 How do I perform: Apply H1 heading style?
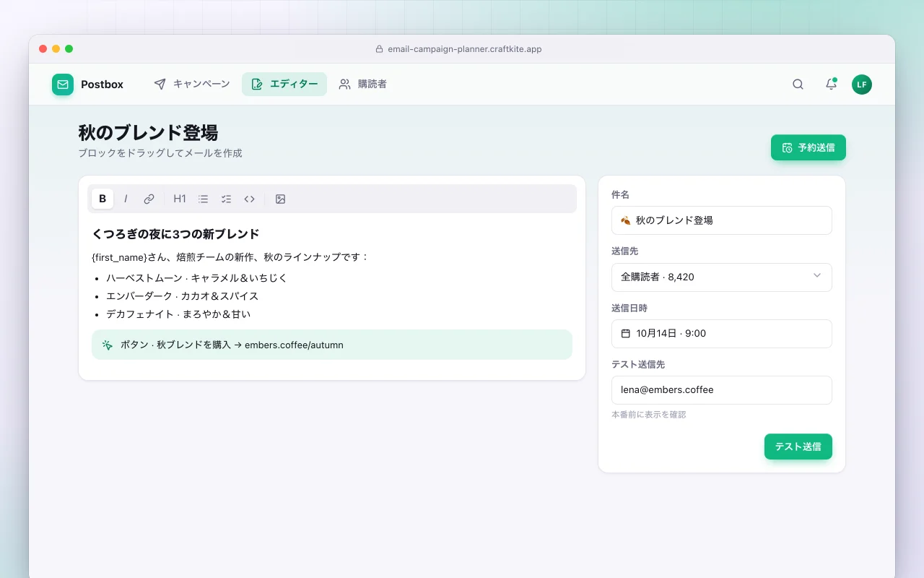tap(180, 199)
